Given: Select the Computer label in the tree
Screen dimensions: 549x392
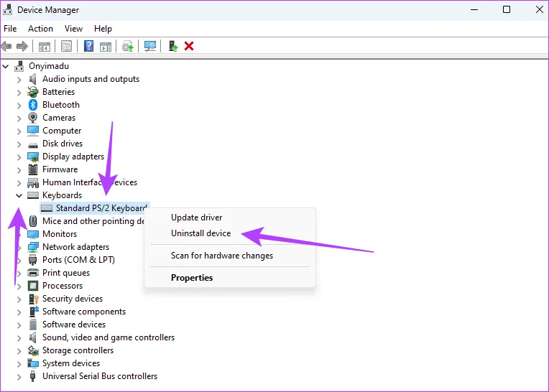Looking at the screenshot, I should pyautogui.click(x=62, y=131).
